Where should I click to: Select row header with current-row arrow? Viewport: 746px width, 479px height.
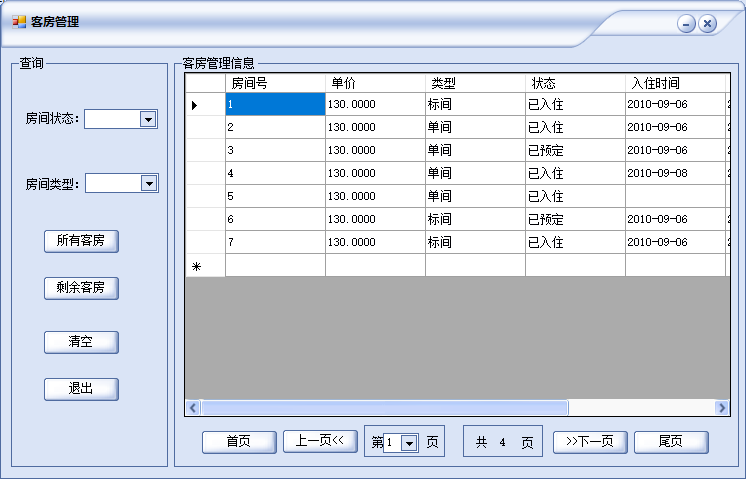[205, 104]
